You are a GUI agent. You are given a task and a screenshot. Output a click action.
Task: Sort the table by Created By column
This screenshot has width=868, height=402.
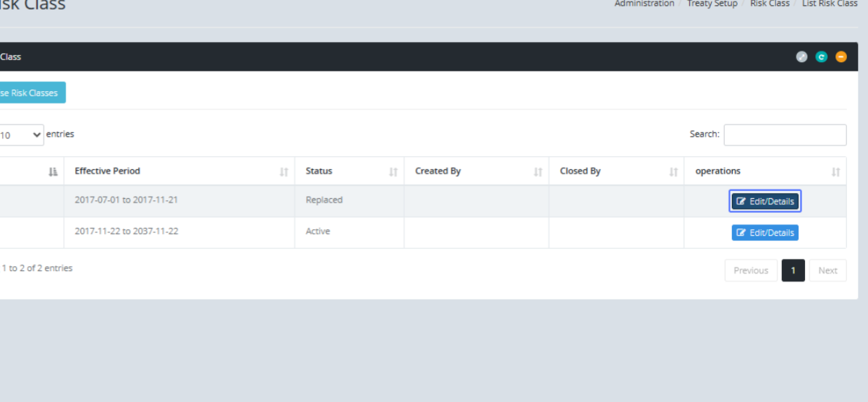[x=537, y=172]
